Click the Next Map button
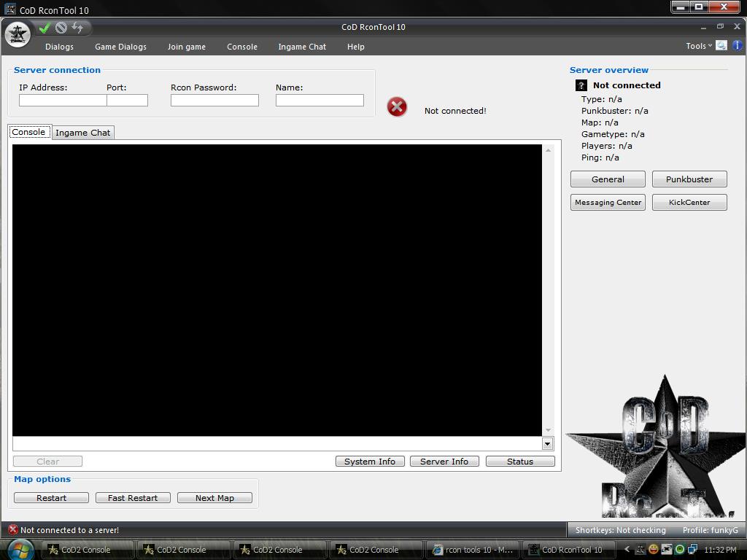This screenshot has width=747, height=560. pos(215,497)
